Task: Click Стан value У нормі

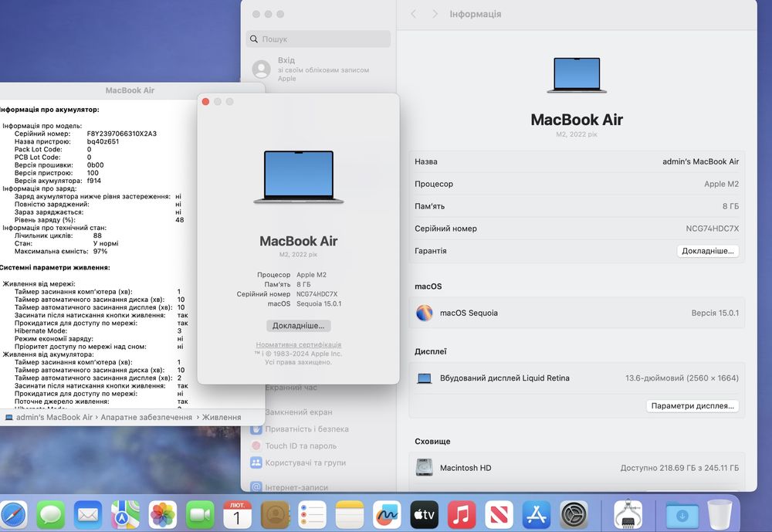Action: pos(106,243)
